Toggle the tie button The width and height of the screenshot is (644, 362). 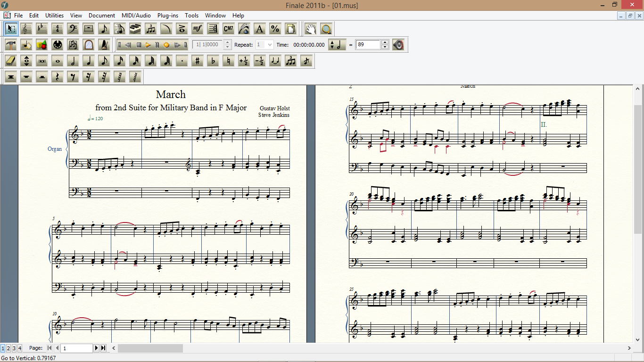[275, 61]
